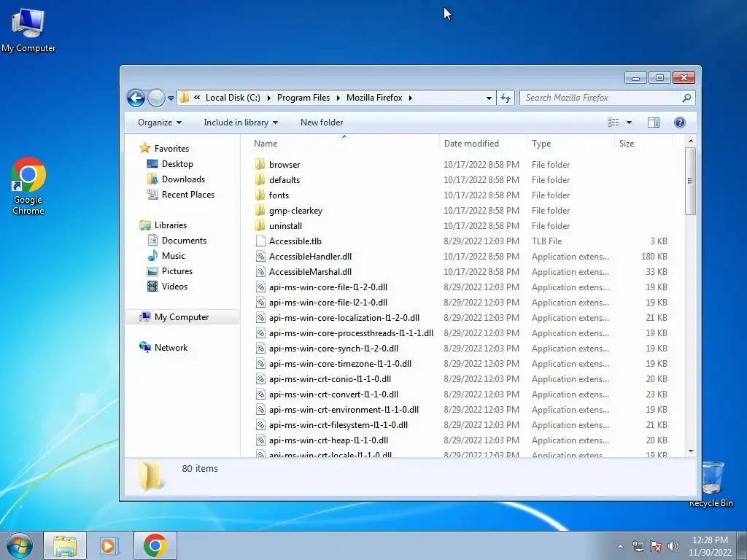
Task: Select the Accessible.tlb file icon
Action: pos(260,241)
